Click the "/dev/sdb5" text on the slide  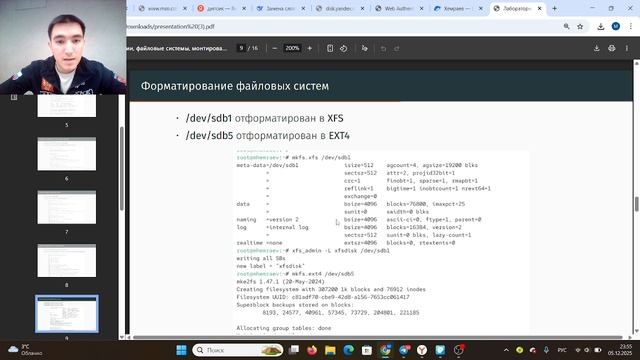(209, 136)
